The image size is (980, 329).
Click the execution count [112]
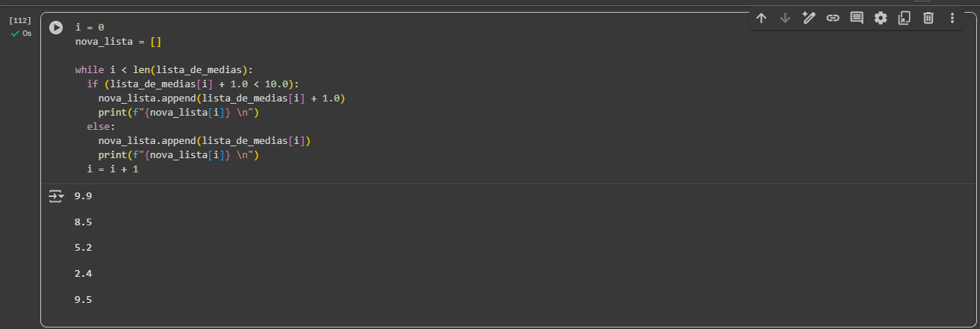(20, 21)
